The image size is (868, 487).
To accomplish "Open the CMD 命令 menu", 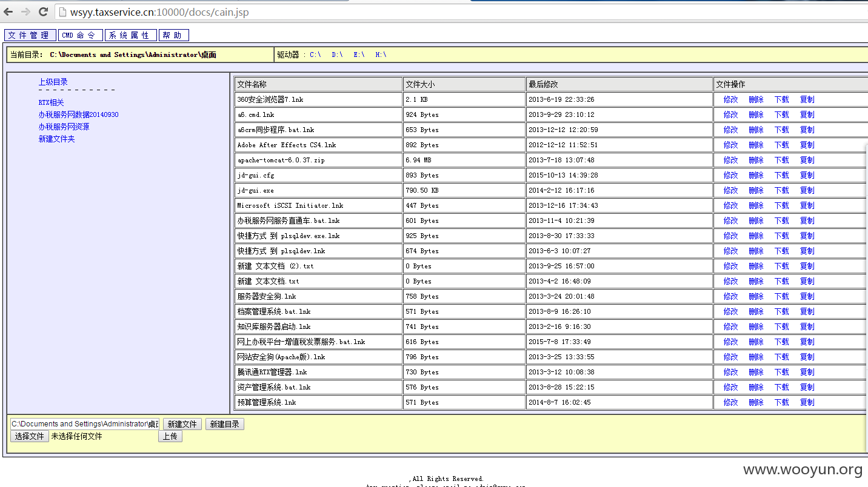I will click(81, 35).
